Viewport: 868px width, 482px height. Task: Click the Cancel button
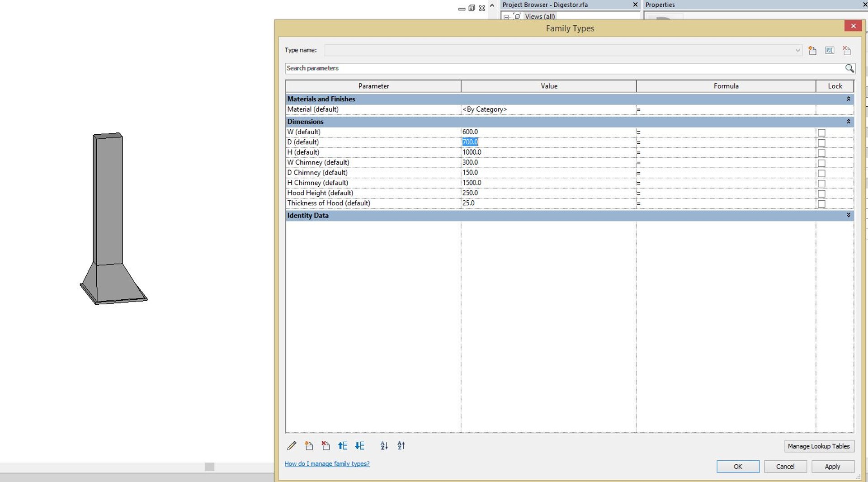785,467
